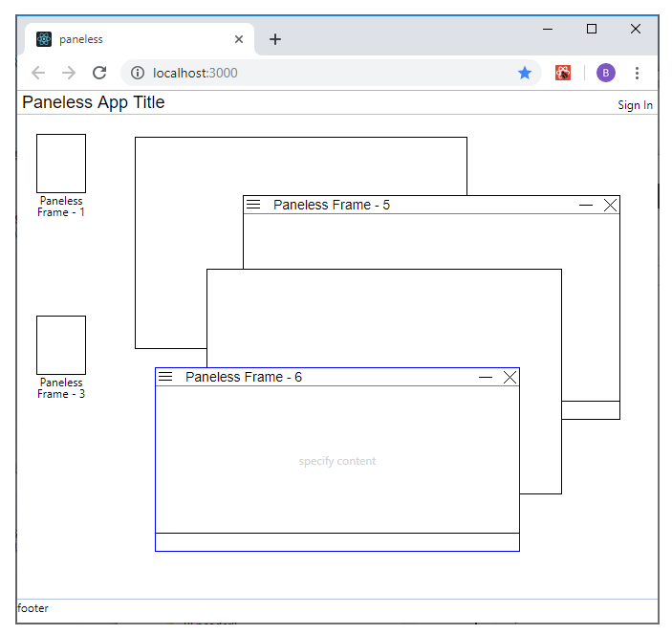
Task: Click the Sign In link
Action: [x=635, y=105]
